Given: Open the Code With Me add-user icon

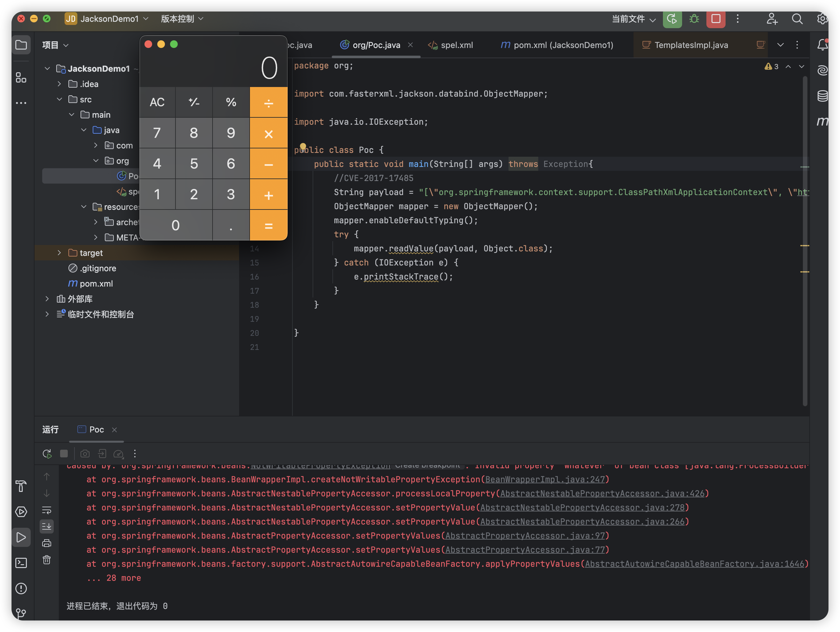Looking at the screenshot, I should (x=772, y=19).
